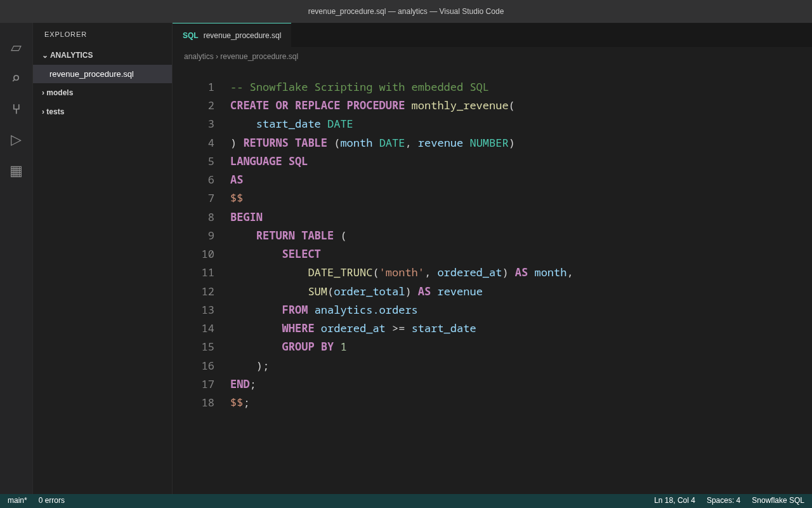812x508 pixels.
Task: Switch to the revenue_procedure.sql editor tab
Action: tap(232, 36)
